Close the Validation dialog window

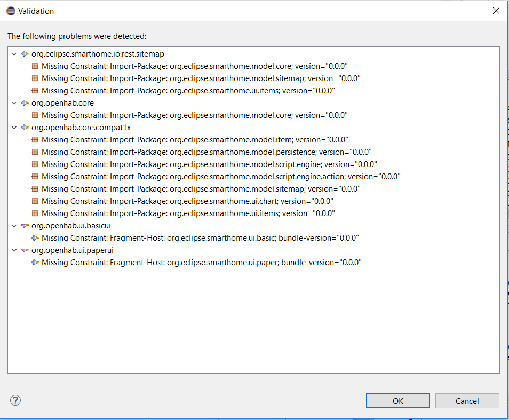(x=496, y=11)
